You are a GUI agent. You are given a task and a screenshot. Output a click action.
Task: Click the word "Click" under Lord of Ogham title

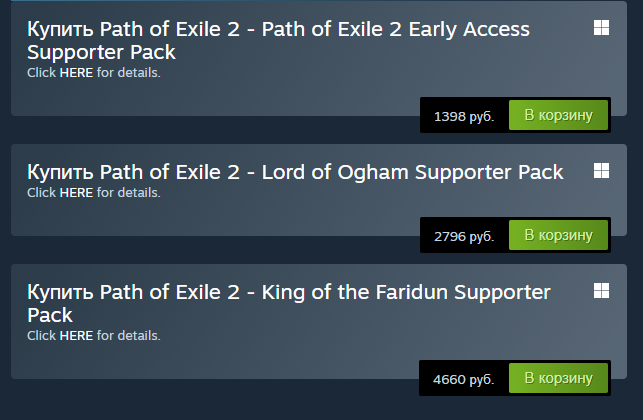[41, 193]
